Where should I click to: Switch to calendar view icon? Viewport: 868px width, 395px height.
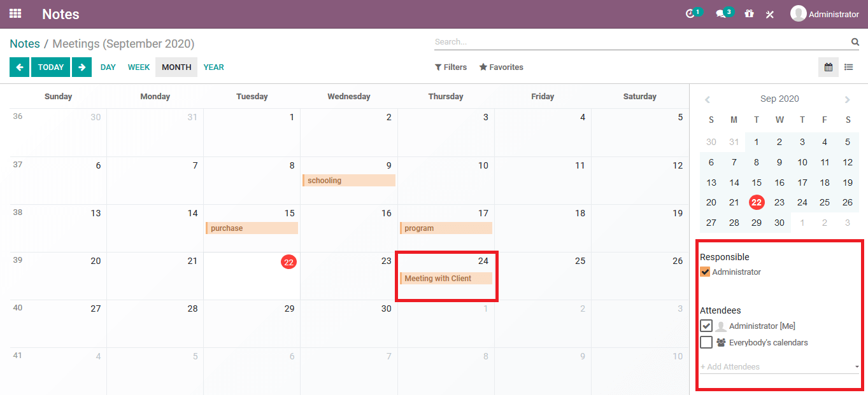click(x=828, y=67)
